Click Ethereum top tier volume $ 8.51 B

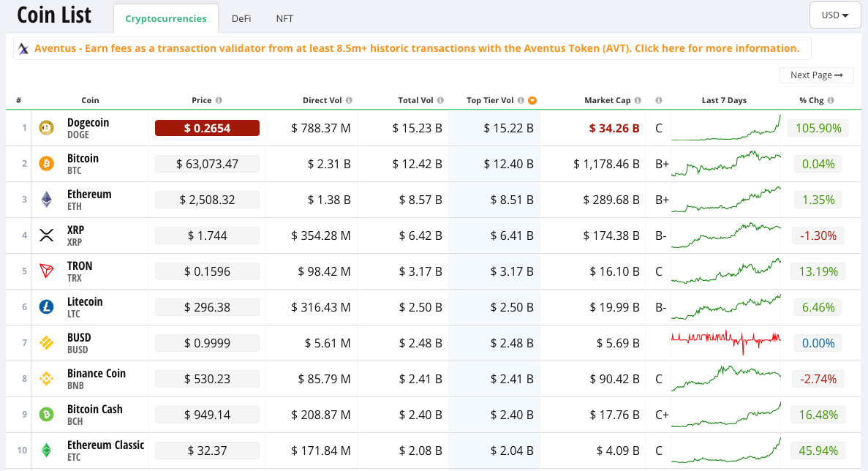[511, 200]
